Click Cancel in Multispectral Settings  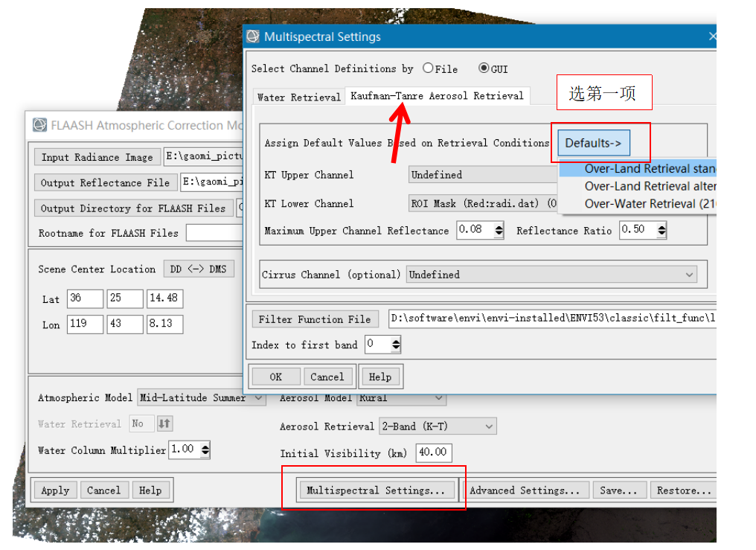tap(327, 377)
